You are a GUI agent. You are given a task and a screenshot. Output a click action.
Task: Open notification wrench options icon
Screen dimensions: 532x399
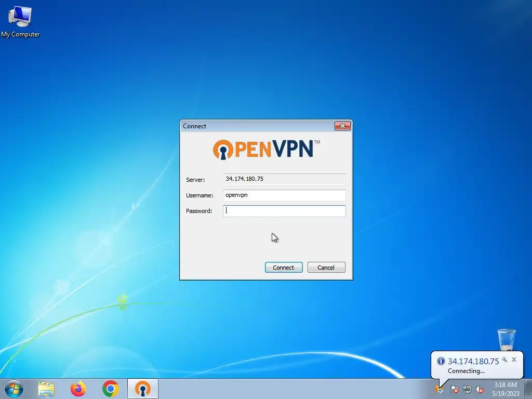point(504,360)
